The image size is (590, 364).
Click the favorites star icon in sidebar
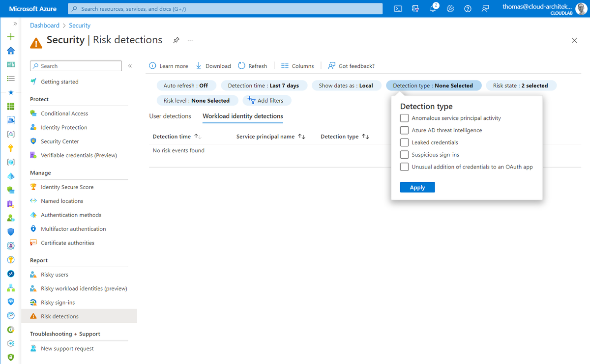[11, 92]
